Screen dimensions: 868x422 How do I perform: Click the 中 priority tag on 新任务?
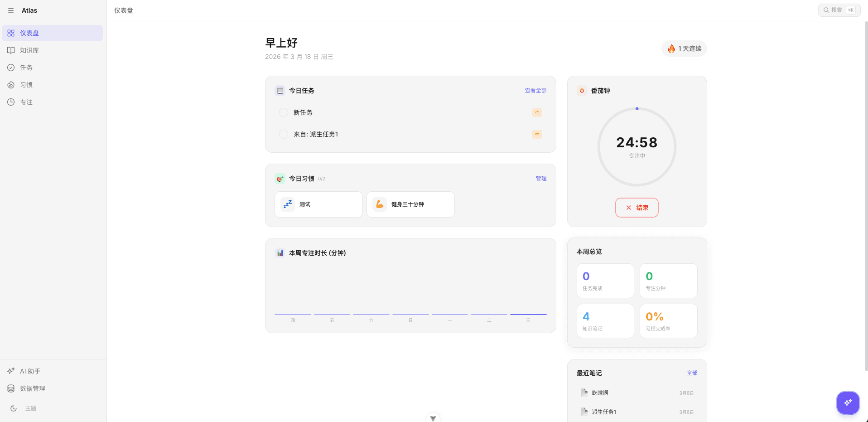coord(537,112)
